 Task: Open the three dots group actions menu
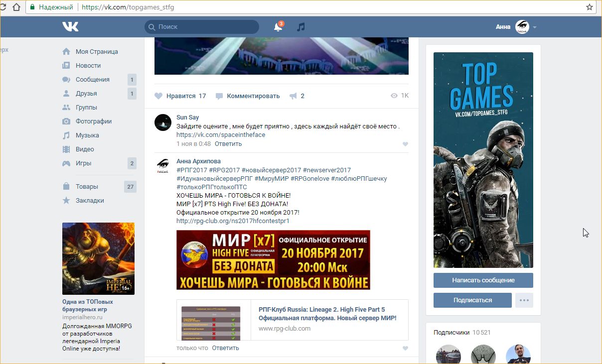tap(524, 300)
